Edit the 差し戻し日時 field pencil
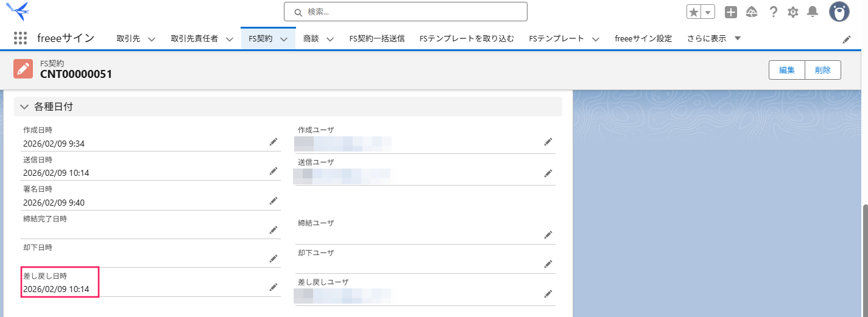868x317 pixels. pyautogui.click(x=273, y=287)
